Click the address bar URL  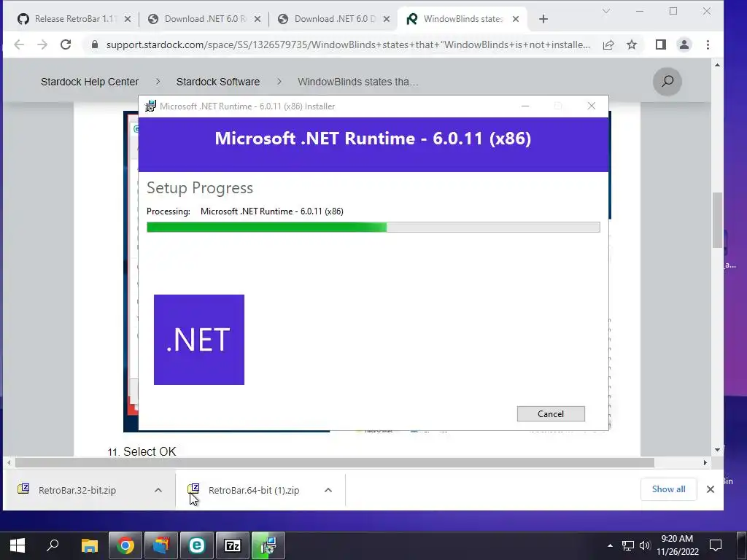pyautogui.click(x=348, y=44)
